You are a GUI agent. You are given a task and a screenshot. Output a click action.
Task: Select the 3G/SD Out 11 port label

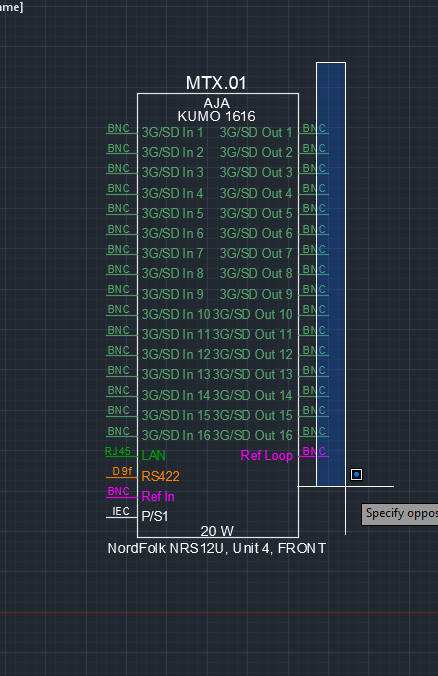253,334
